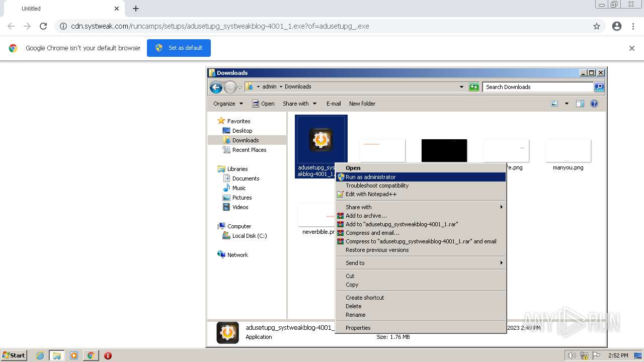
Task: Refresh the Downloads folder view
Action: coord(474,87)
